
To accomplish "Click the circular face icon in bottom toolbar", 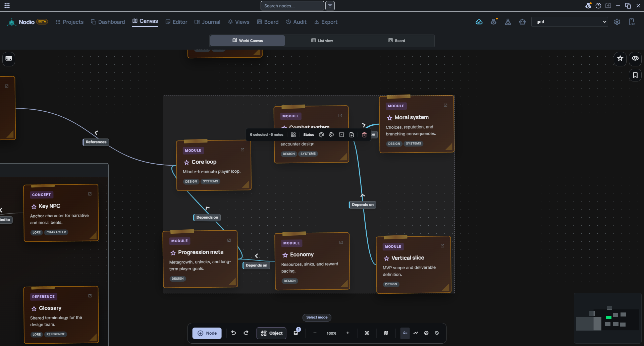I will [426, 333].
